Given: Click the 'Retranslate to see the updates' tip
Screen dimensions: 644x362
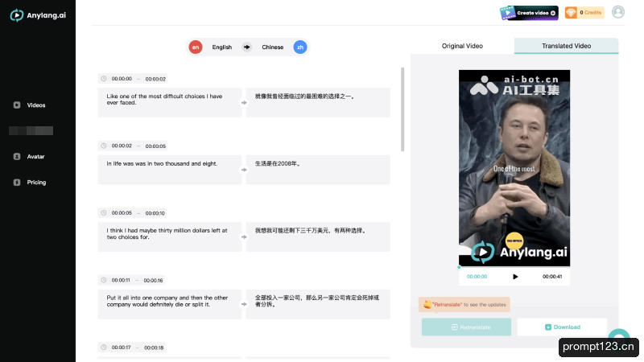Looking at the screenshot, I should pyautogui.click(x=464, y=305).
